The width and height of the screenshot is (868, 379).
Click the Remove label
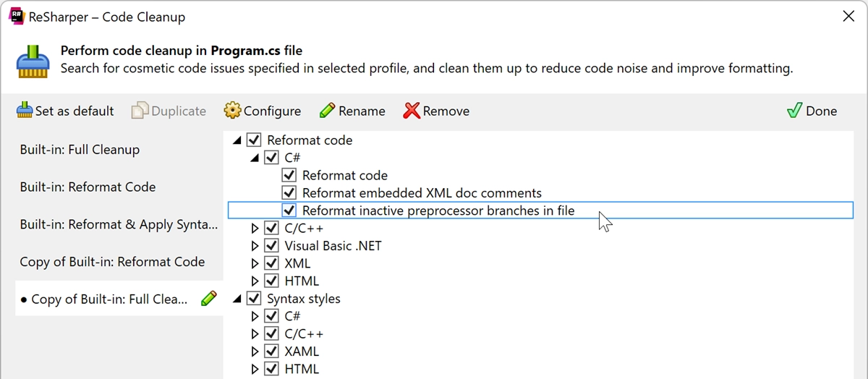[446, 111]
